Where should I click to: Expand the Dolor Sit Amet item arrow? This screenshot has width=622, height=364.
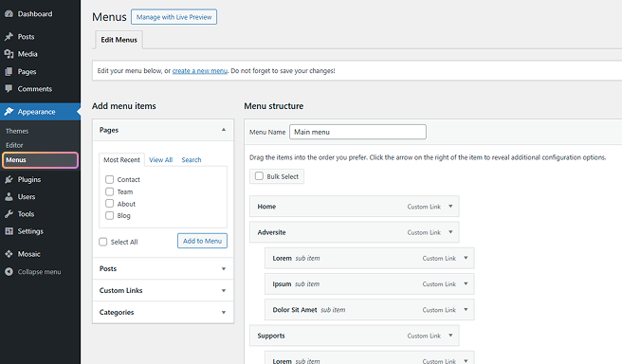tap(466, 310)
